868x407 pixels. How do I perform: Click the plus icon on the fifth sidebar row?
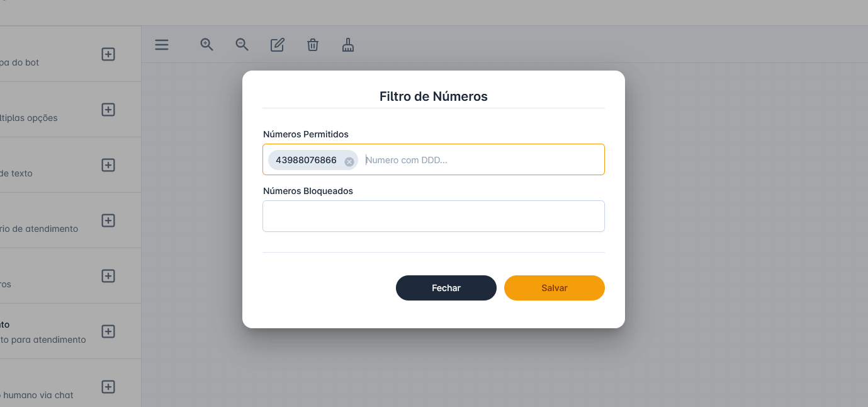(108, 276)
